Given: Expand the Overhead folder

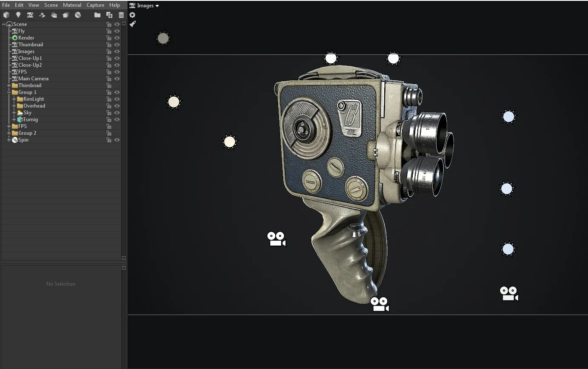Looking at the screenshot, I should coord(14,106).
